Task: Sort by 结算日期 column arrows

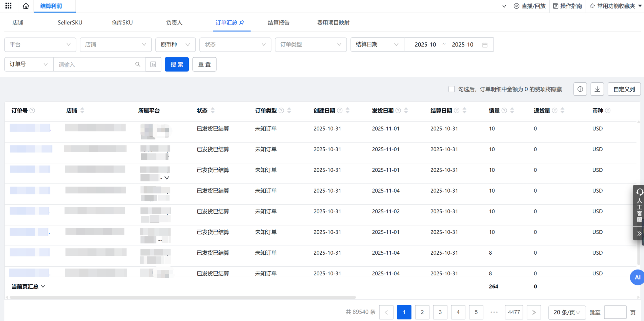Action: [464, 110]
